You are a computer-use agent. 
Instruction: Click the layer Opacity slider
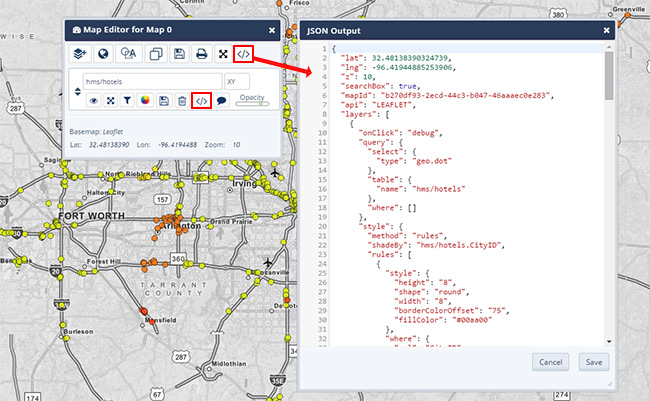[x=251, y=103]
